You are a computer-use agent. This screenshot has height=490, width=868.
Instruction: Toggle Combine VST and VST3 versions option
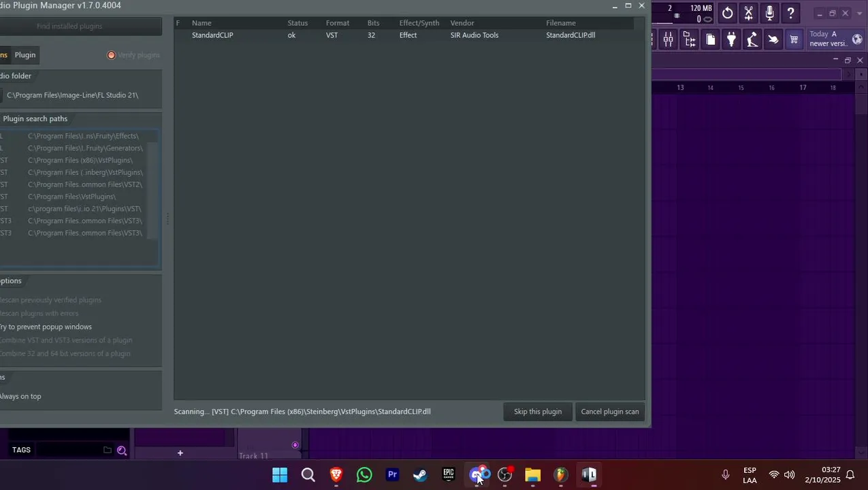coord(66,340)
